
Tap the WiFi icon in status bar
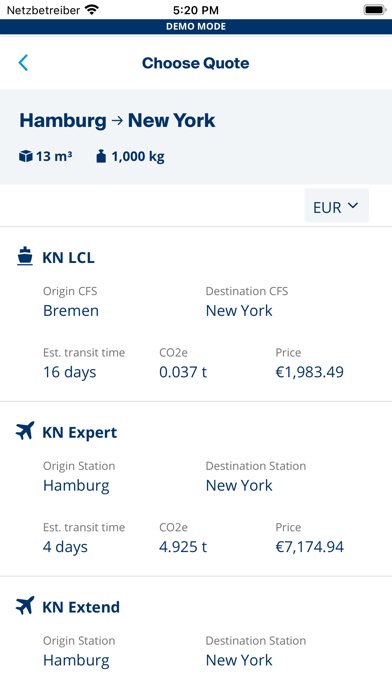tap(92, 9)
